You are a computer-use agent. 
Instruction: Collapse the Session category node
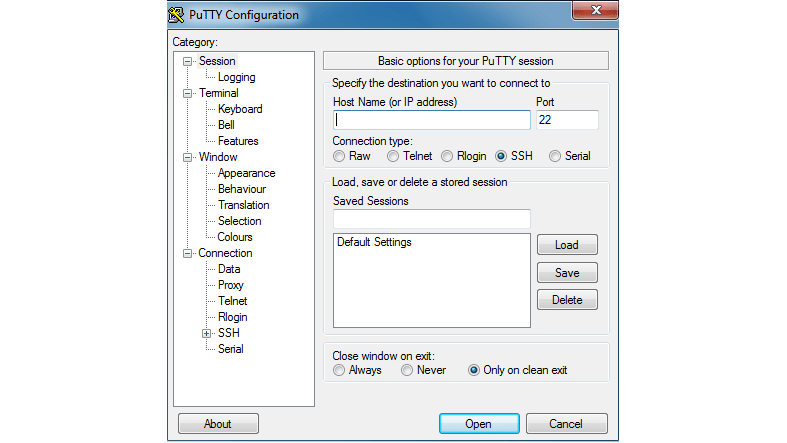click(x=187, y=61)
